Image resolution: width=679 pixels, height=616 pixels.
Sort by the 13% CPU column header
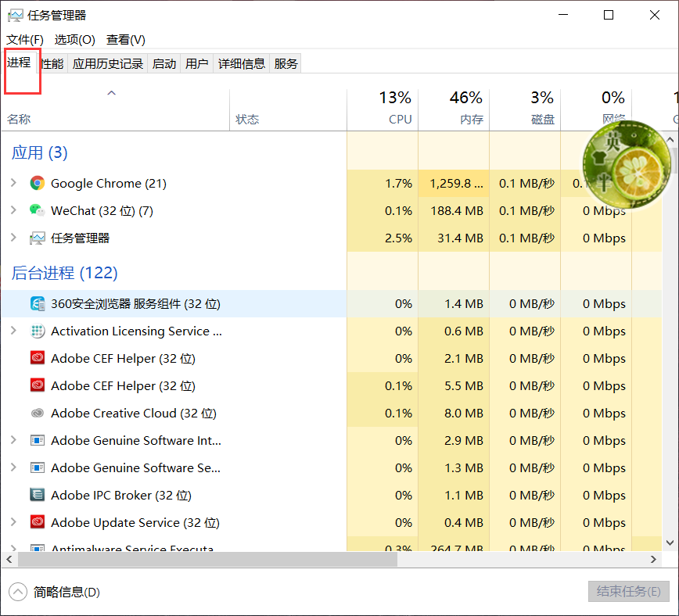tap(383, 110)
